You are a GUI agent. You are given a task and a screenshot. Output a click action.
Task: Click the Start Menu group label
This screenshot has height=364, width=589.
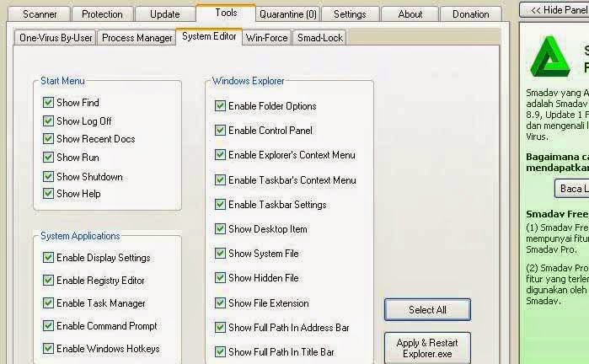click(x=62, y=81)
